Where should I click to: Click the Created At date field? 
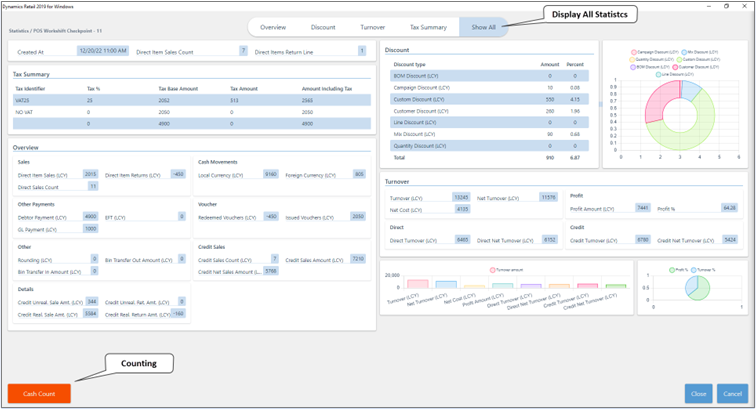[x=103, y=51]
